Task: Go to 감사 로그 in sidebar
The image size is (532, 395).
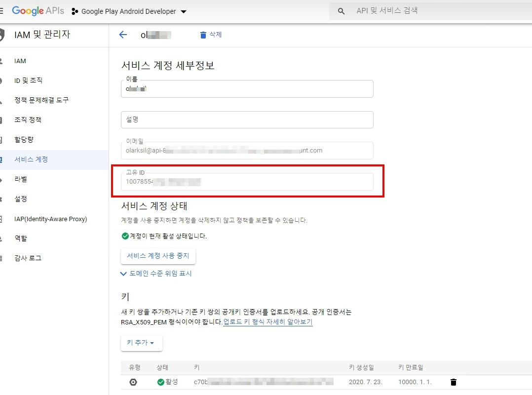Action: (x=28, y=258)
